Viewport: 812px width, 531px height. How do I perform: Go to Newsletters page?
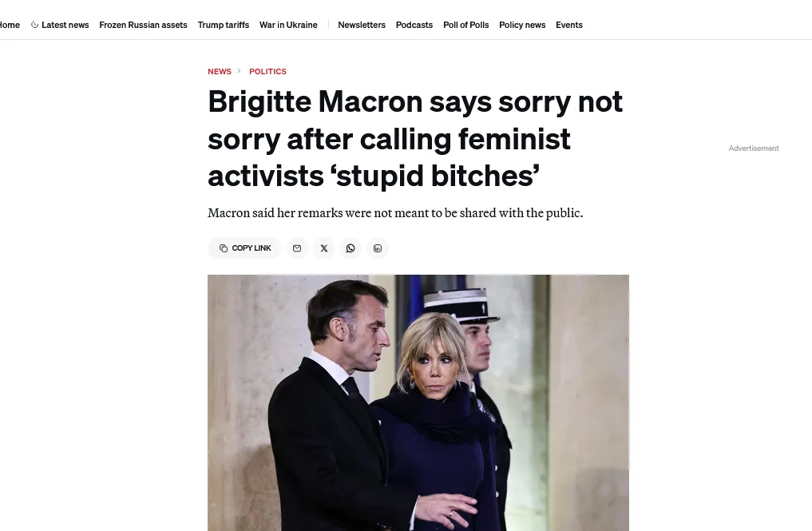(x=362, y=25)
